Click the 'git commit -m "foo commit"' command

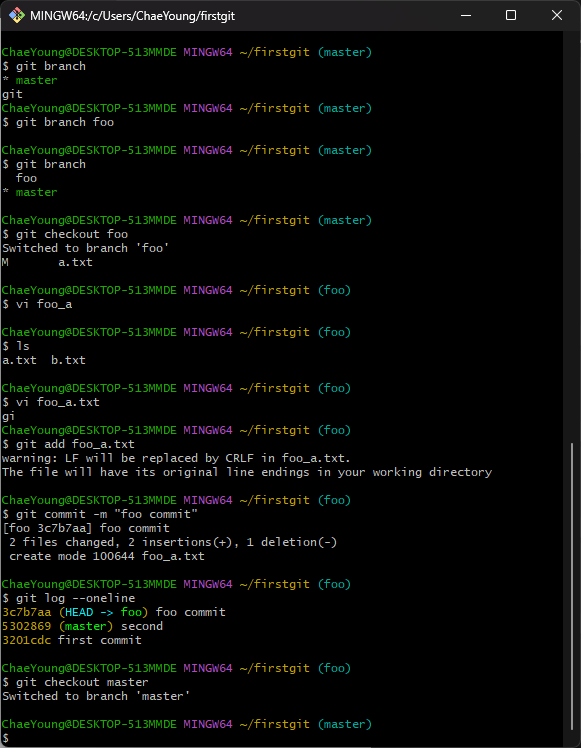[100, 514]
